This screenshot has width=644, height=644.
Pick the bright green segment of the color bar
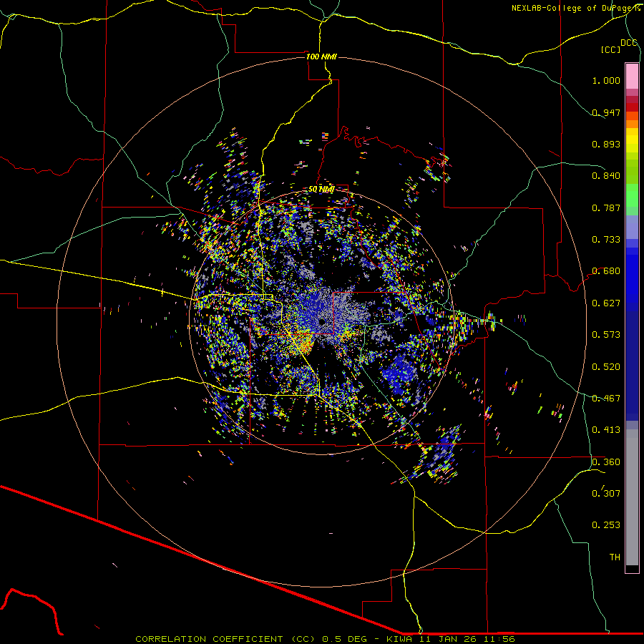tap(632, 195)
